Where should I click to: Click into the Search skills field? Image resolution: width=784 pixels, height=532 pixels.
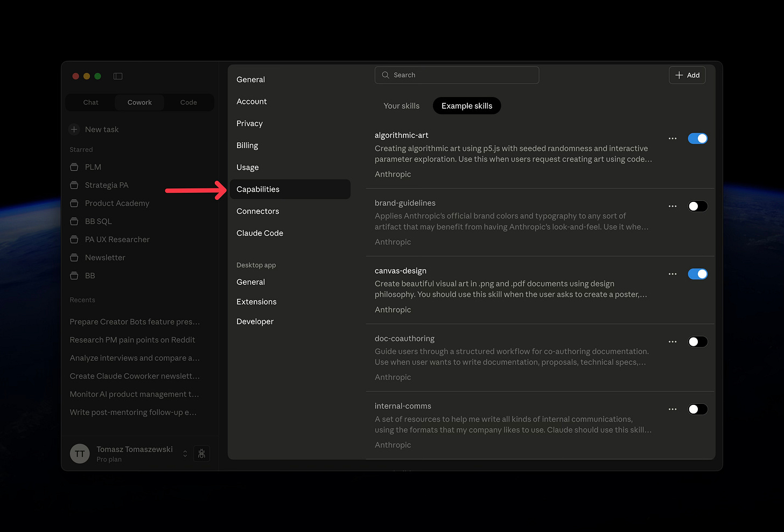point(457,75)
